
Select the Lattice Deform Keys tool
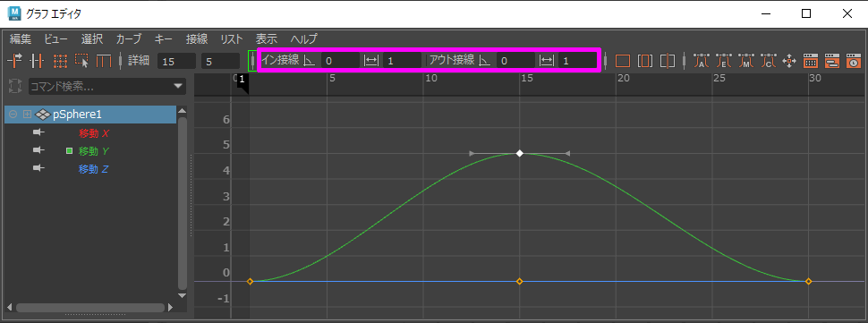(x=60, y=60)
